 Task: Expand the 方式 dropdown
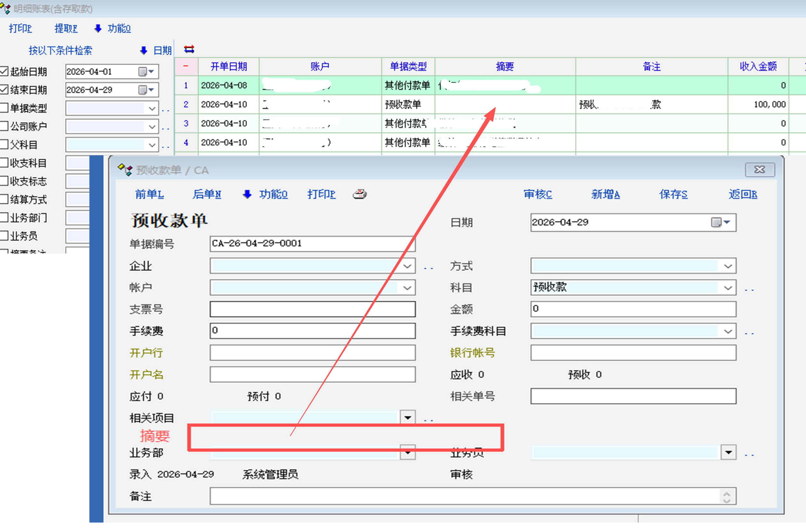click(x=728, y=266)
